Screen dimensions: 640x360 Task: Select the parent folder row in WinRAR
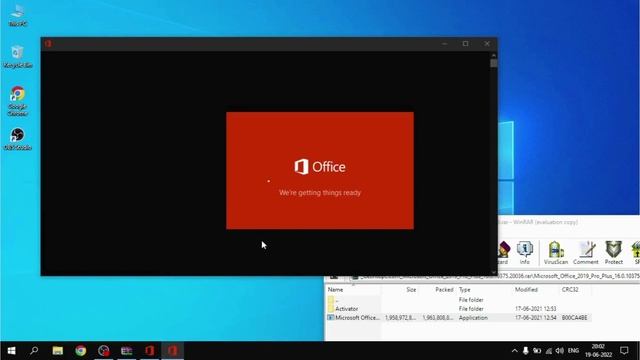tap(459, 300)
